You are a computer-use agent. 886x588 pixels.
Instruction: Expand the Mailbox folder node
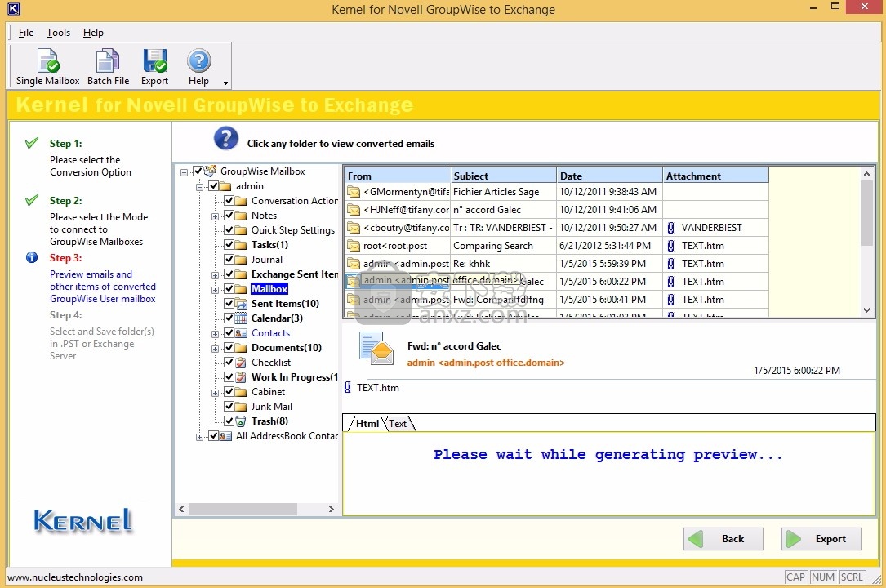click(215, 289)
